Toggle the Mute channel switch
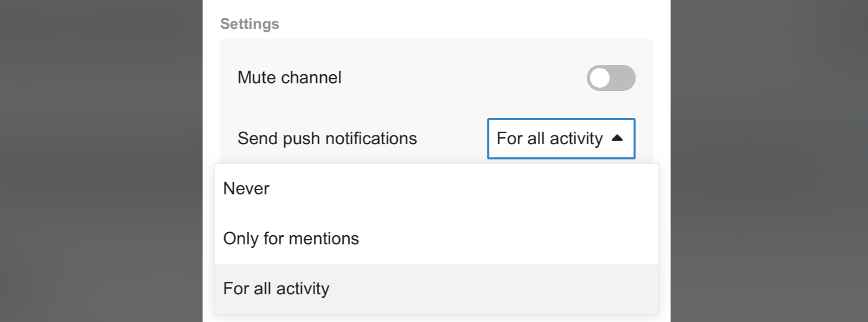Image resolution: width=868 pixels, height=322 pixels. coord(611,78)
